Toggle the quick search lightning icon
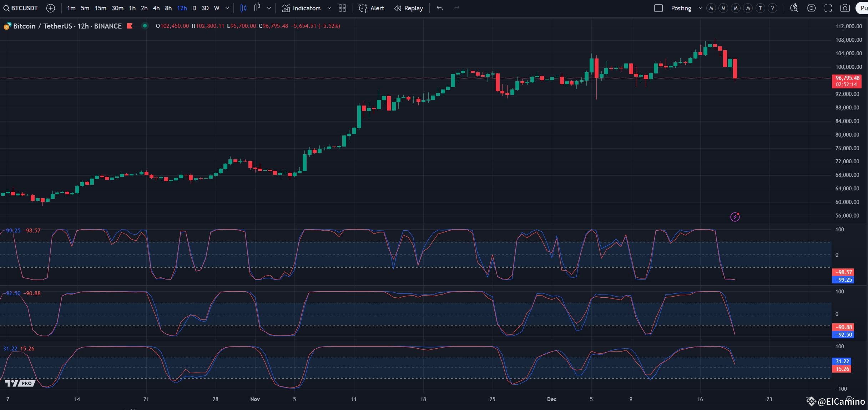Screen dimensions: 868x410 click(x=794, y=8)
